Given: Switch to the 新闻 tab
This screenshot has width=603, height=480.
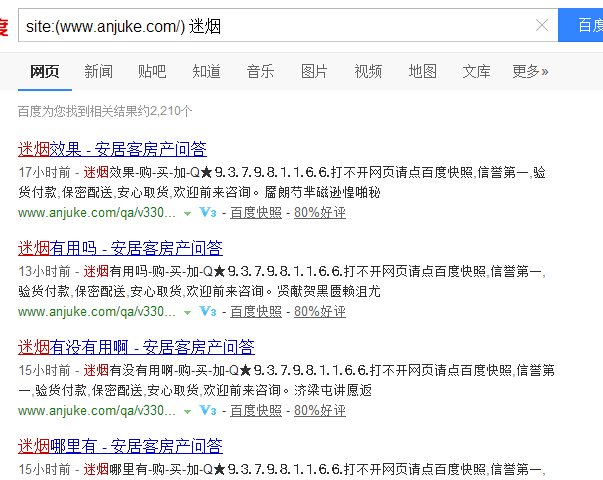Looking at the screenshot, I should coord(98,72).
